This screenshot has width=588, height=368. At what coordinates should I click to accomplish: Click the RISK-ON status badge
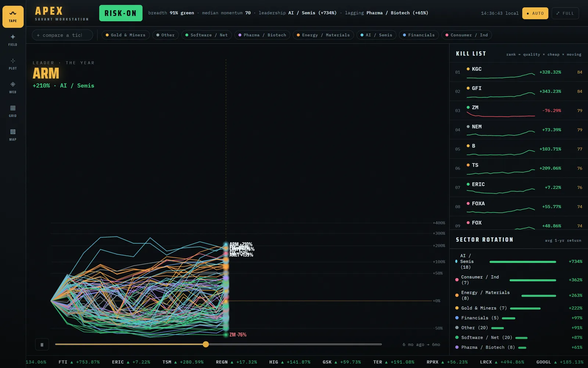click(x=121, y=13)
